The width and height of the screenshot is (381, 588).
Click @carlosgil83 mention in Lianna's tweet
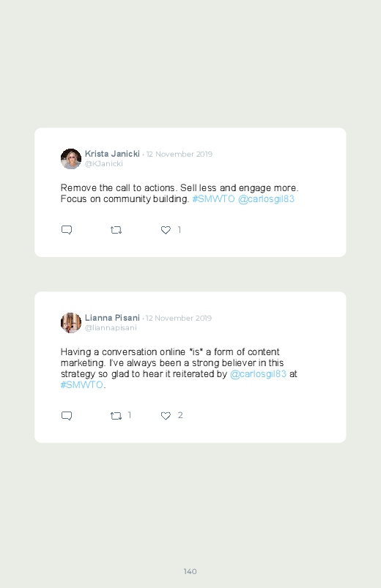pos(258,374)
